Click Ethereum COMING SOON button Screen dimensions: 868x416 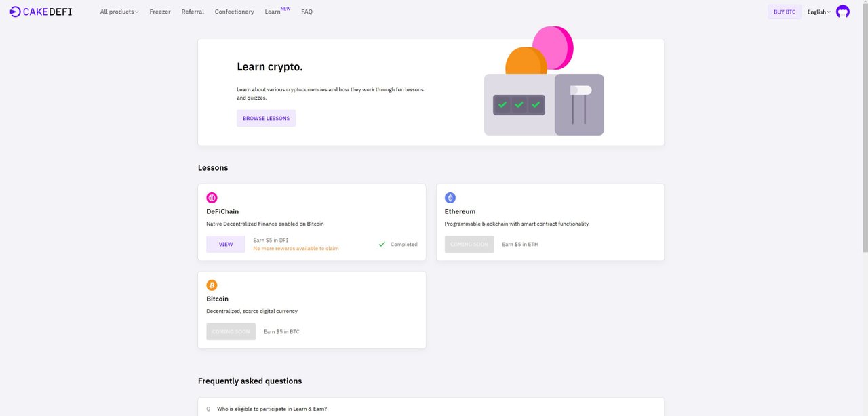coord(469,244)
